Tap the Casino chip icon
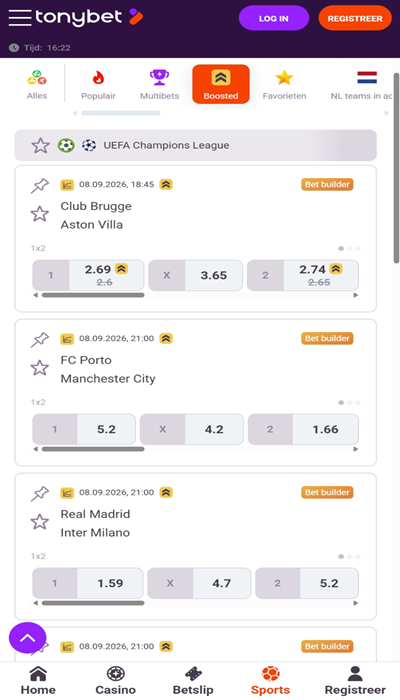 (116, 674)
